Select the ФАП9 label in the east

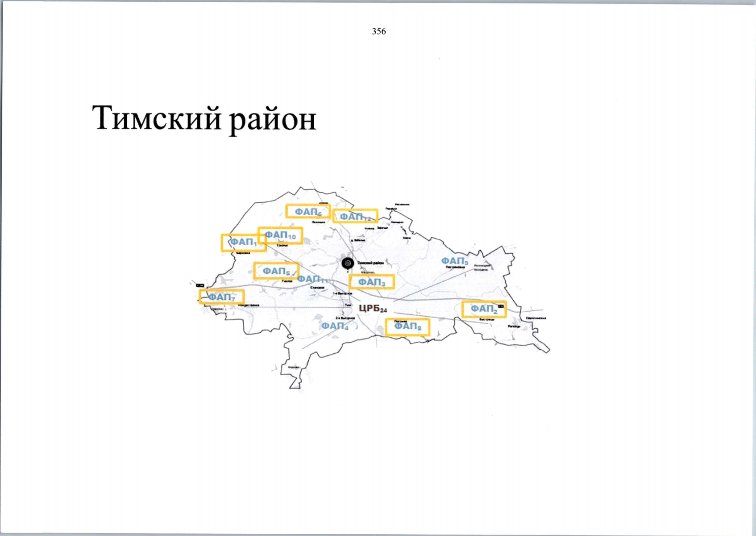(x=454, y=260)
